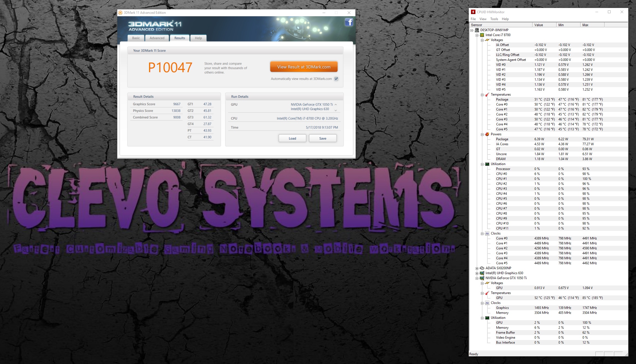This screenshot has height=364, width=636.
Task: Toggle automatically view results at 3DMark.com
Action: point(336,79)
